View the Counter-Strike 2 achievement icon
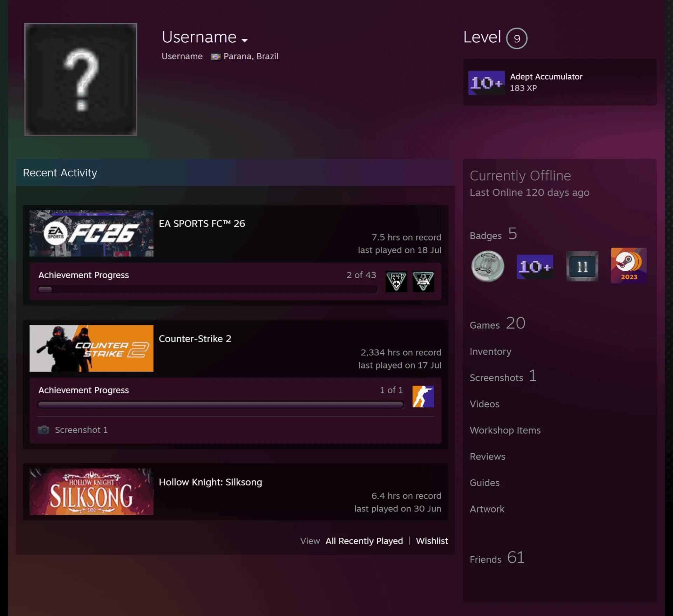673x616 pixels. (x=423, y=396)
